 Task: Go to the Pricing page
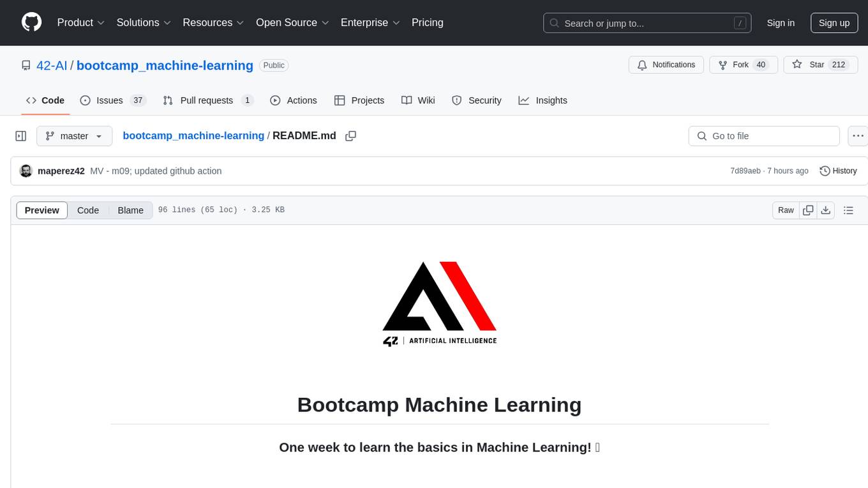[x=428, y=22]
